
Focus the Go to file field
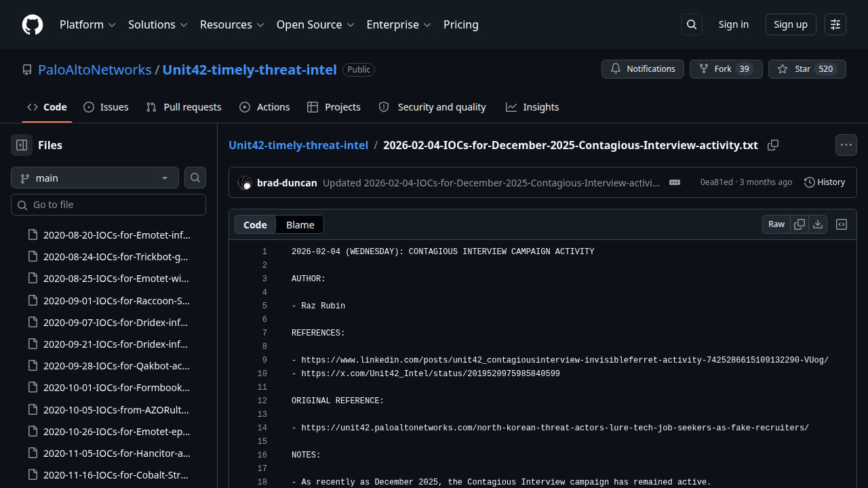pyautogui.click(x=108, y=205)
